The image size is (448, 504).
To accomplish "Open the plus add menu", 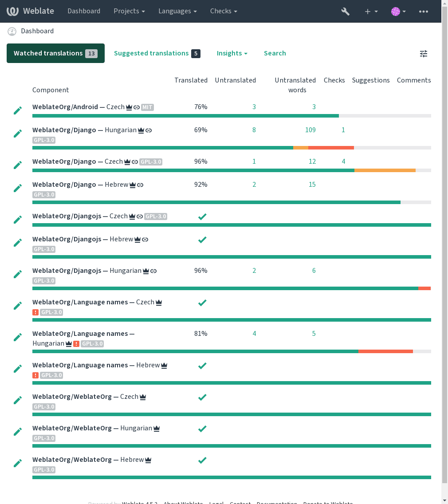I will coord(371,12).
